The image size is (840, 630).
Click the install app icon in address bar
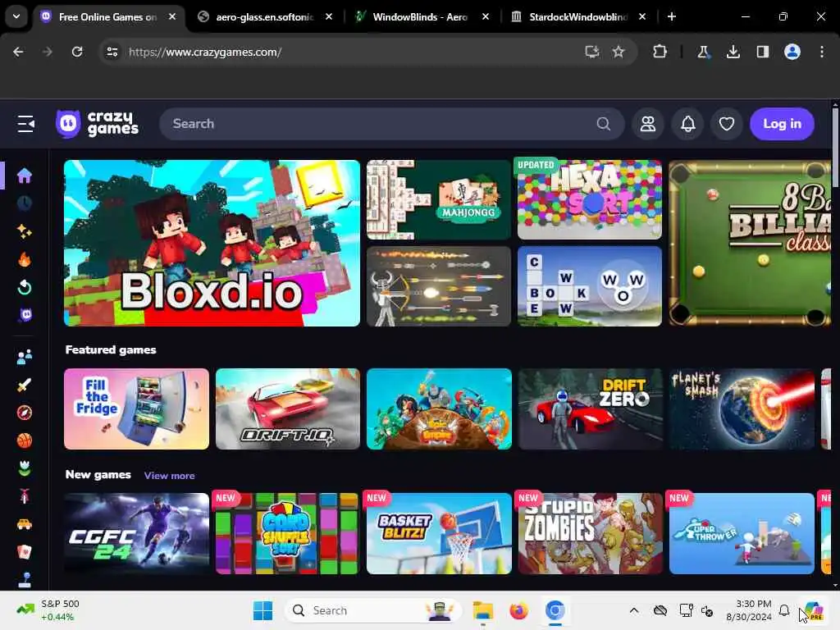point(591,52)
